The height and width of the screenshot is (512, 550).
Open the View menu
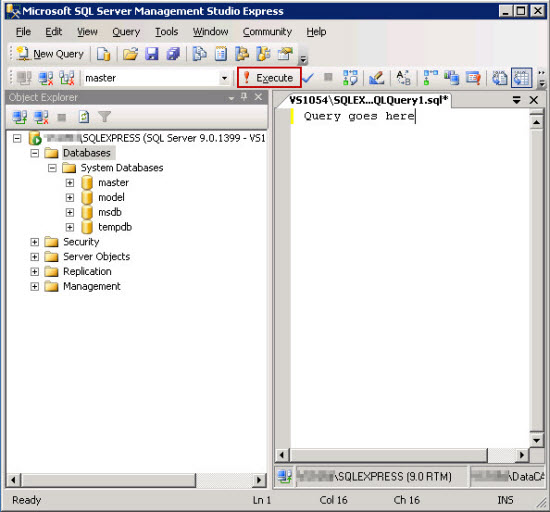[x=87, y=32]
